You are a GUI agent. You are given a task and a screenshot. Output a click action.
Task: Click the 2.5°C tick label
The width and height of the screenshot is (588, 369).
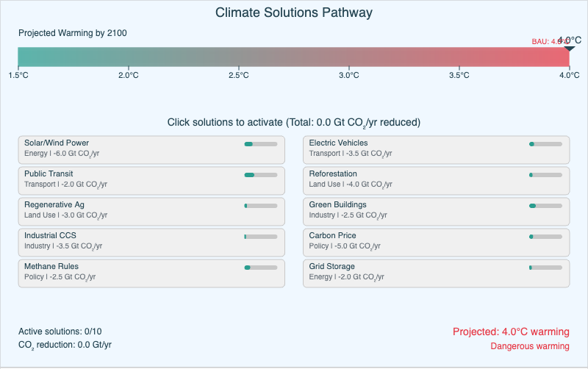click(238, 75)
